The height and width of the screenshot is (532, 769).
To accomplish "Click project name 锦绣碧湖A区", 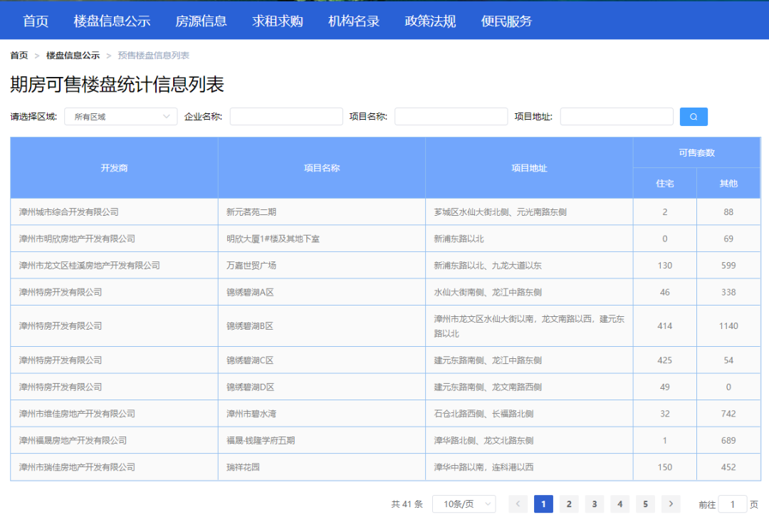I will (250, 292).
